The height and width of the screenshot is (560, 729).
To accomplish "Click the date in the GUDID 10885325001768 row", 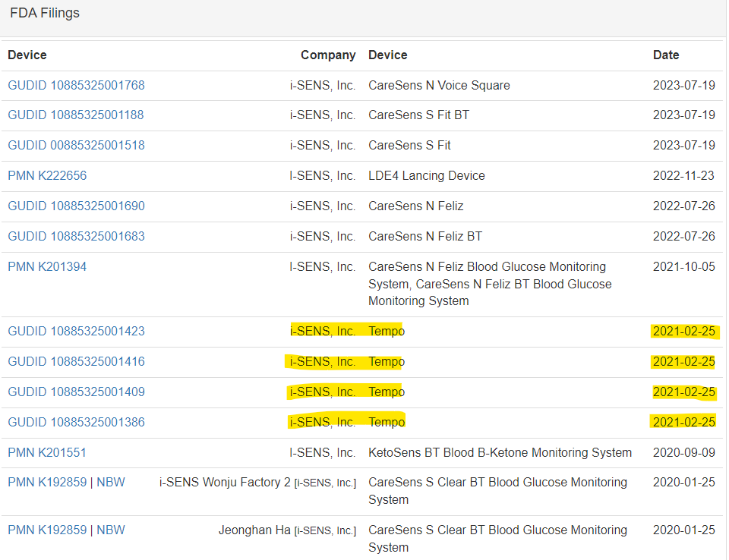I will coord(683,86).
